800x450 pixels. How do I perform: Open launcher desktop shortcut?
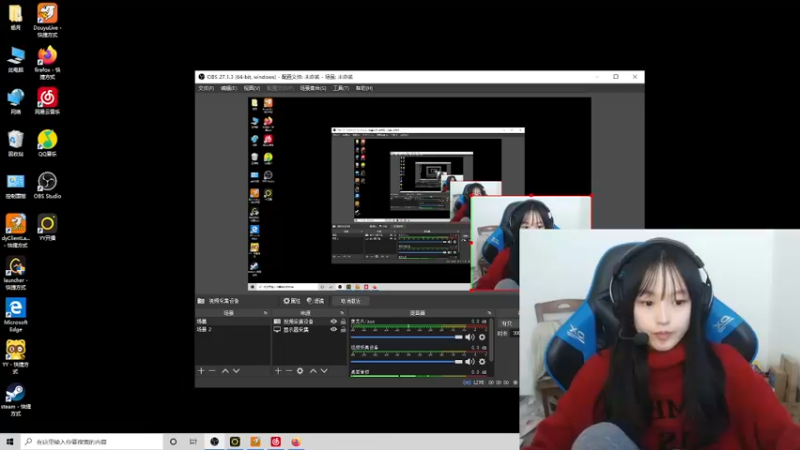[x=16, y=273]
